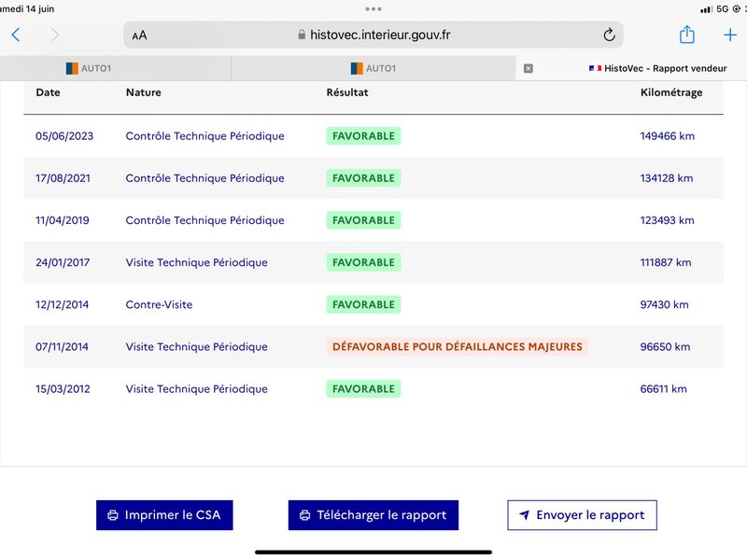The width and height of the screenshot is (747, 560).
Task: Switch to the first AUTO1 tab
Action: coord(115,68)
